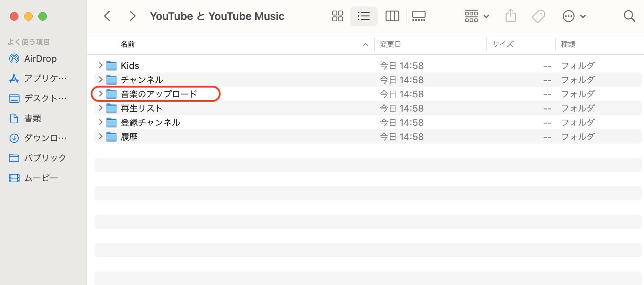Click the red close window button

click(x=14, y=16)
